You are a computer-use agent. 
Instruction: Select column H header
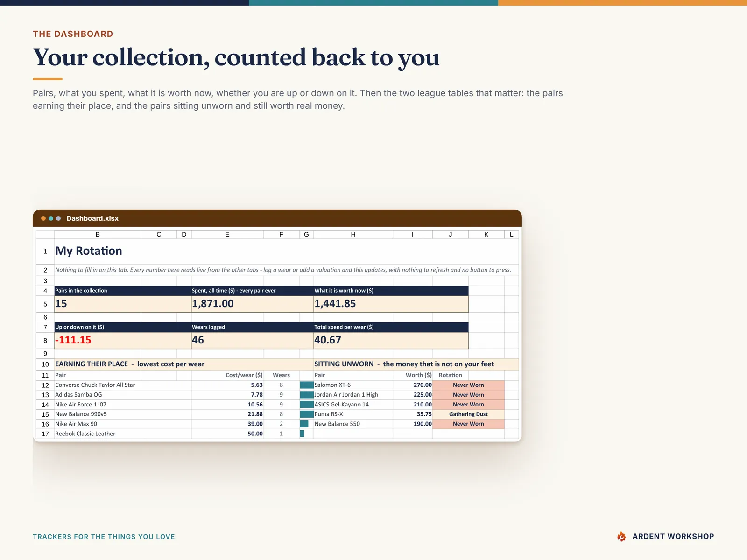(353, 234)
